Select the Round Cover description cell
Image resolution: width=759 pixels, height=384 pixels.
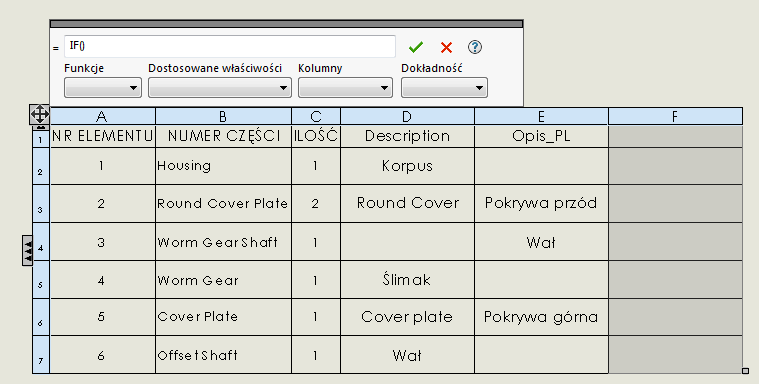click(x=407, y=204)
